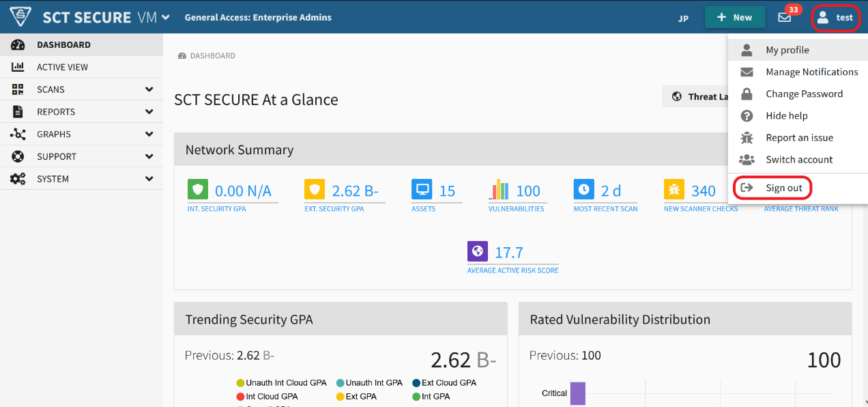868x407 pixels.
Task: Click General Access: Enterprise Admins text
Action: [x=258, y=18]
